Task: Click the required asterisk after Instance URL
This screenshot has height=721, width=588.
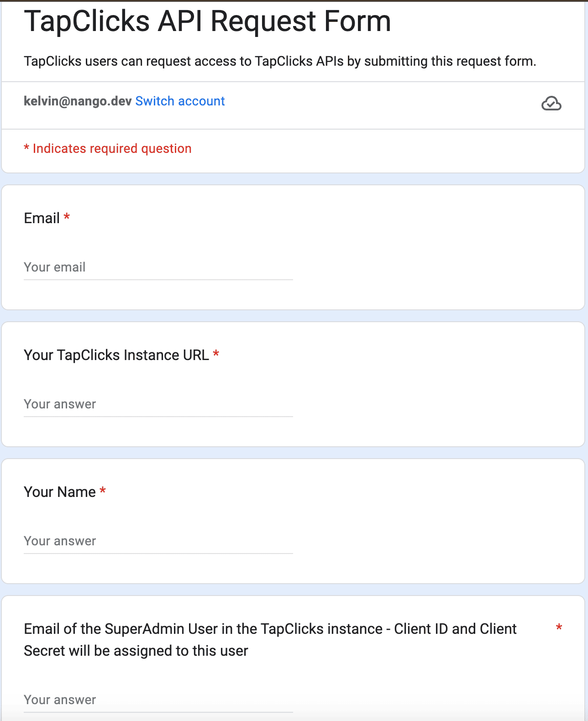Action: [216, 354]
